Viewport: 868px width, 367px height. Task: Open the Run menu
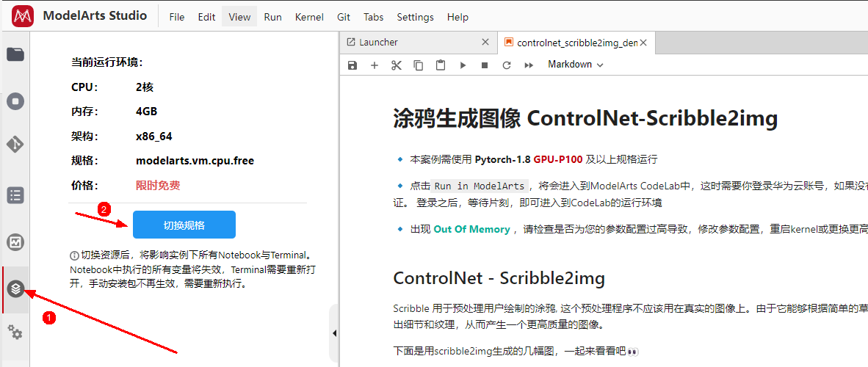(273, 17)
